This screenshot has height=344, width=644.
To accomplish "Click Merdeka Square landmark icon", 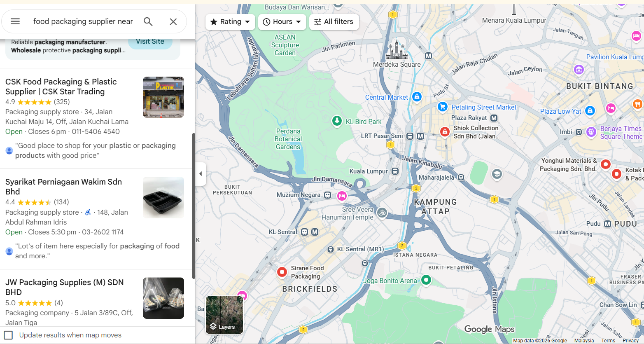I will [397, 50].
